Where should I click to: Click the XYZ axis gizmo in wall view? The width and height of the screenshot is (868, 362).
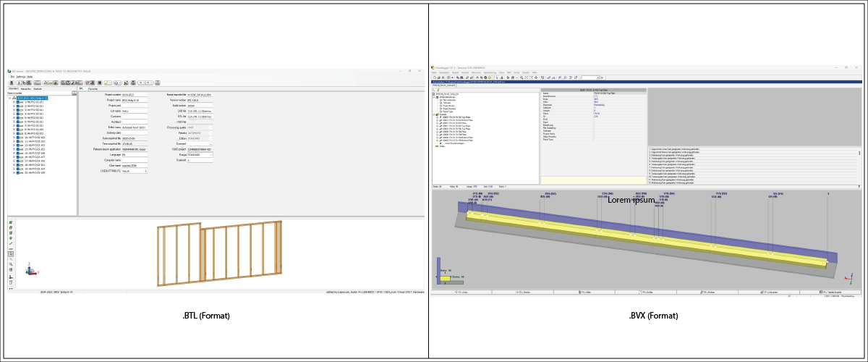coord(30,271)
